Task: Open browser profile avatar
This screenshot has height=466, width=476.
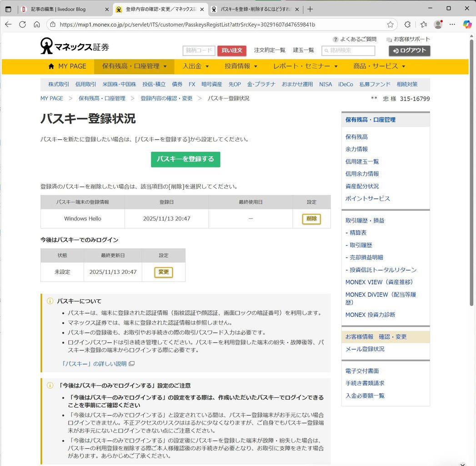Action: [438, 25]
